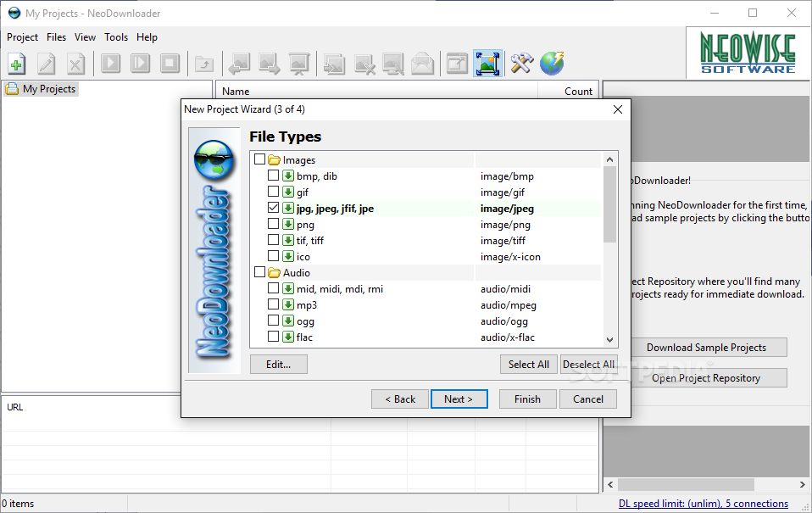This screenshot has height=513, width=812.
Task: Click the globe with lightning icon
Action: 552,64
